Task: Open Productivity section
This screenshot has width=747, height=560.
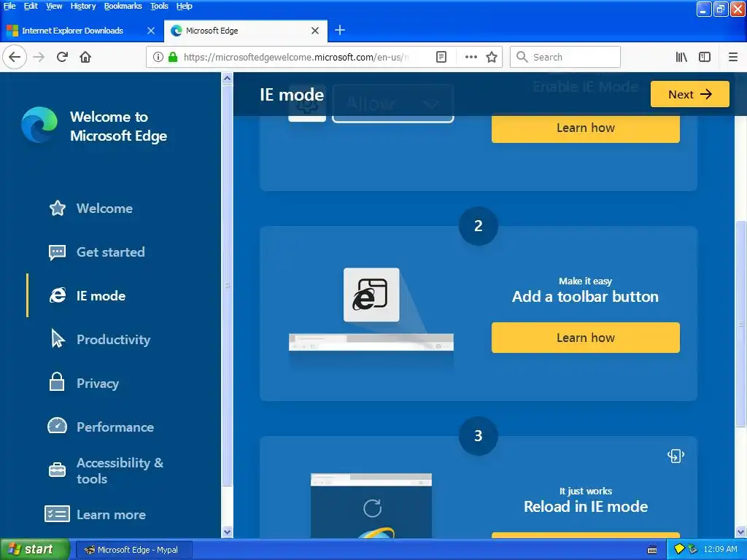Action: (x=113, y=340)
